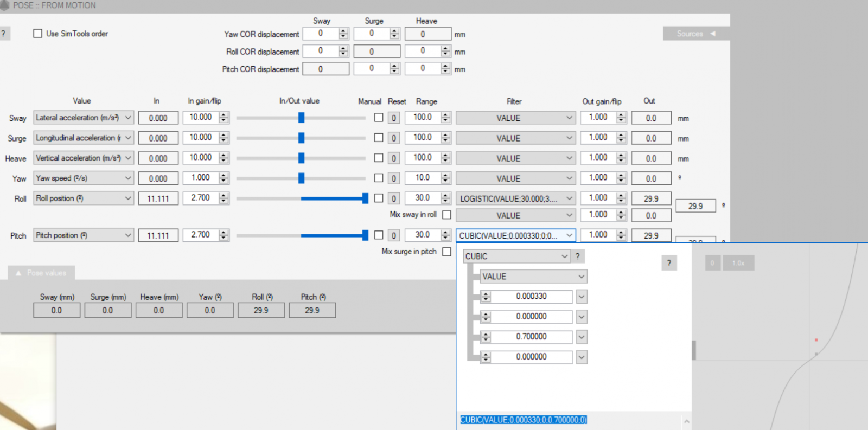Expand the dropdown arrow beside 0.700000 parameter

582,337
